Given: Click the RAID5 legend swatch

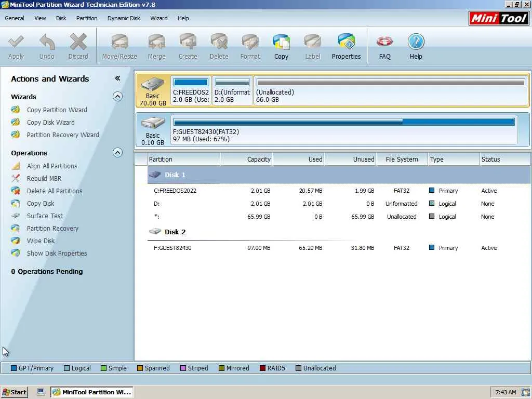Looking at the screenshot, I should point(262,368).
